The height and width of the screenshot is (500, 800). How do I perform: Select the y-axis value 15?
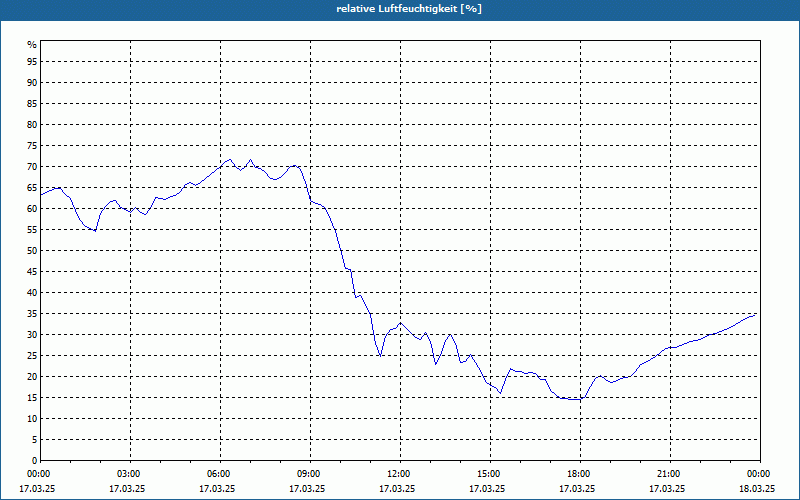tap(32, 398)
